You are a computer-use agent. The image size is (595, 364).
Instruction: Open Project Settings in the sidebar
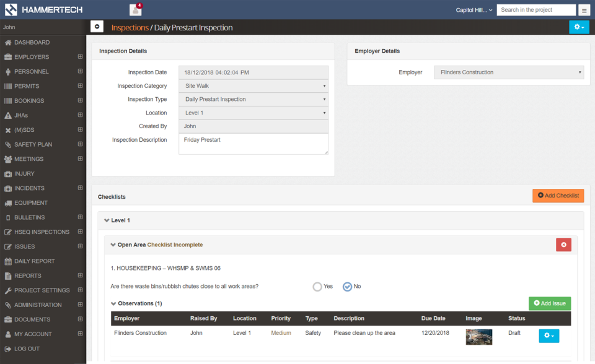[x=42, y=290]
